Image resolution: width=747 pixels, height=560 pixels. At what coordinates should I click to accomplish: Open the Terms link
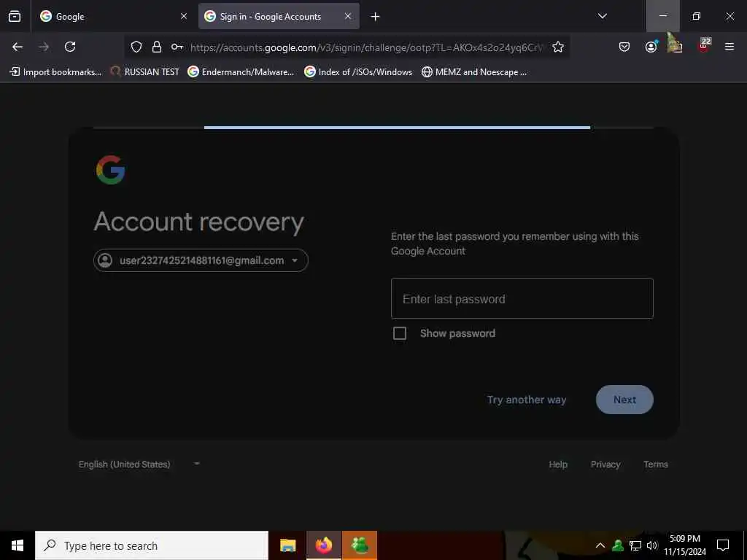coord(656,464)
